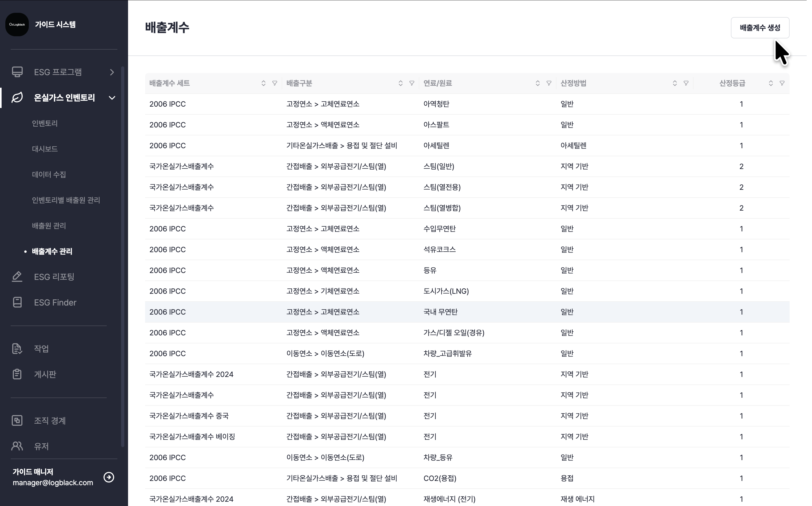Expand the ESG 프로그램 menu chevron

pyautogui.click(x=112, y=72)
